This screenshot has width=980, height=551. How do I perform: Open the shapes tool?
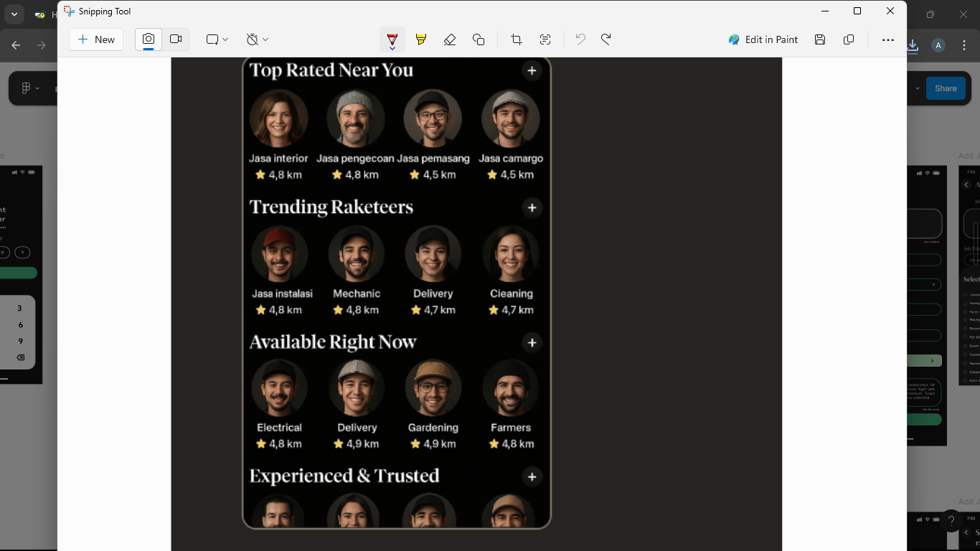pyautogui.click(x=479, y=39)
